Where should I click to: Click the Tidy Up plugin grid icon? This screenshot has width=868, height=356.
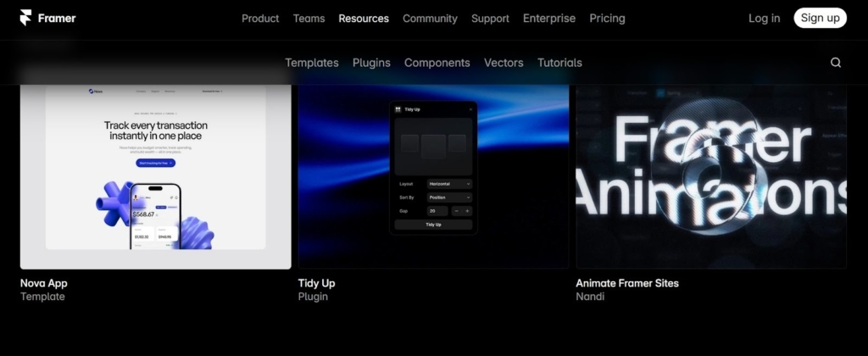[398, 109]
